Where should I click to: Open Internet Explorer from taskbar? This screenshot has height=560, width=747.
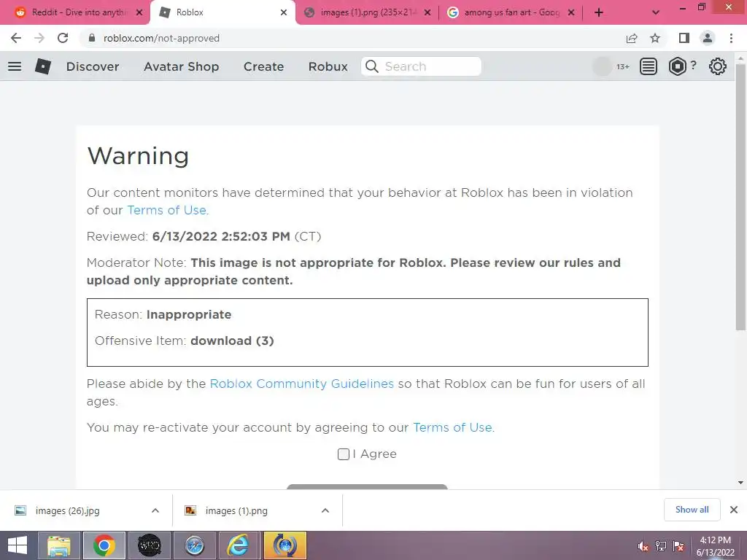(x=238, y=545)
